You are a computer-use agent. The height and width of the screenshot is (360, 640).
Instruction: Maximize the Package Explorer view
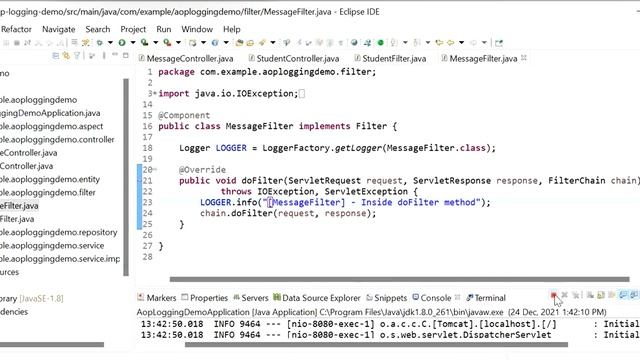(126, 55)
